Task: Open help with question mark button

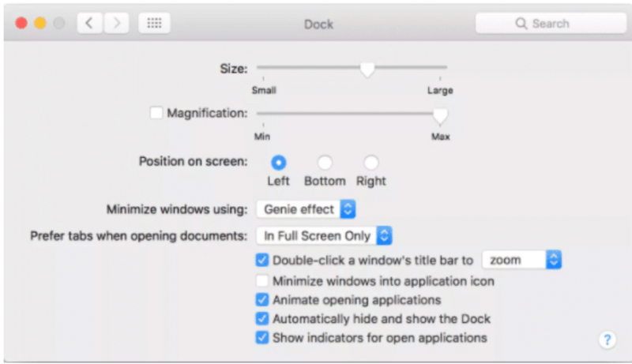Action: 607,340
